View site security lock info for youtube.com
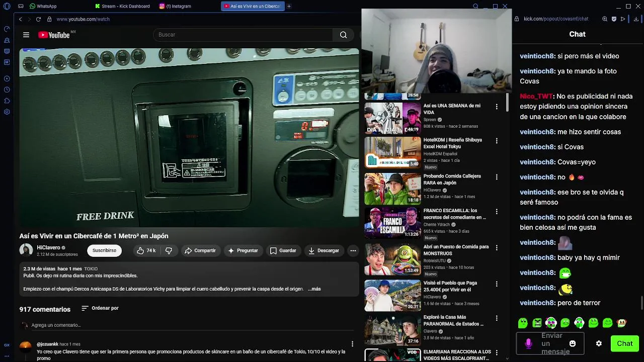 49,19
